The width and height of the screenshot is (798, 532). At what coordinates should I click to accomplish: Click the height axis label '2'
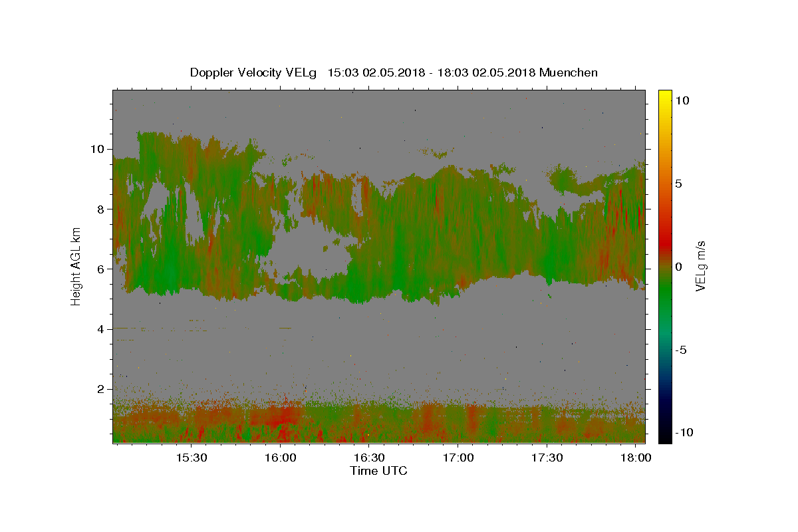[x=102, y=389]
